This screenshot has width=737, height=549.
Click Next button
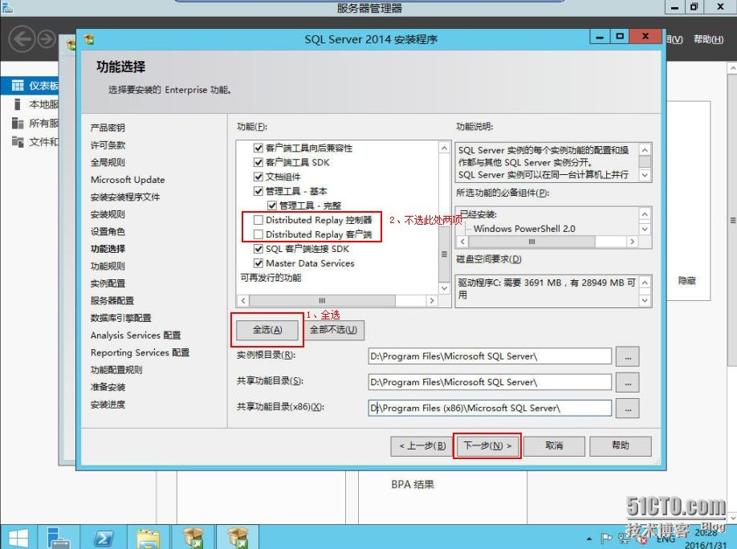coord(487,446)
